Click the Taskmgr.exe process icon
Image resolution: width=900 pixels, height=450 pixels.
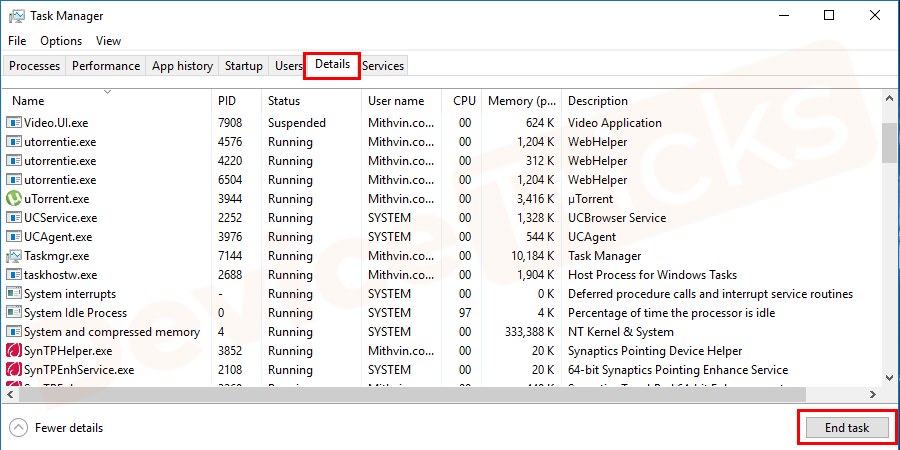pyautogui.click(x=13, y=256)
